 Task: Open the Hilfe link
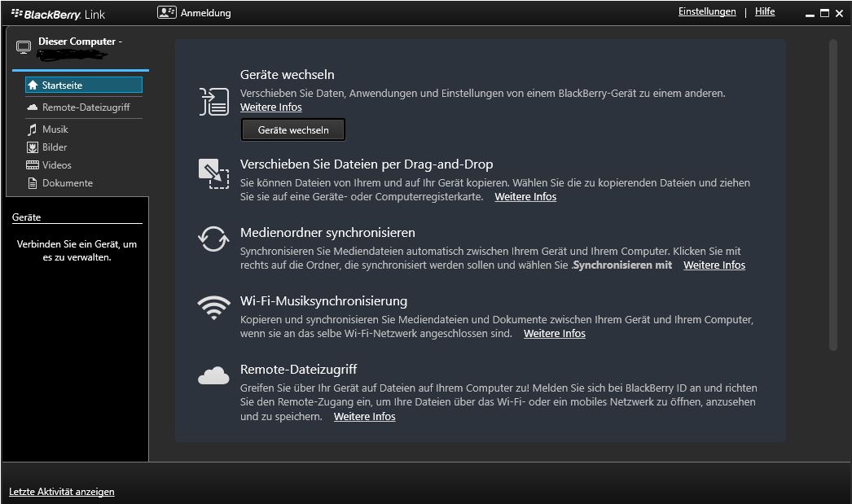pyautogui.click(x=765, y=12)
